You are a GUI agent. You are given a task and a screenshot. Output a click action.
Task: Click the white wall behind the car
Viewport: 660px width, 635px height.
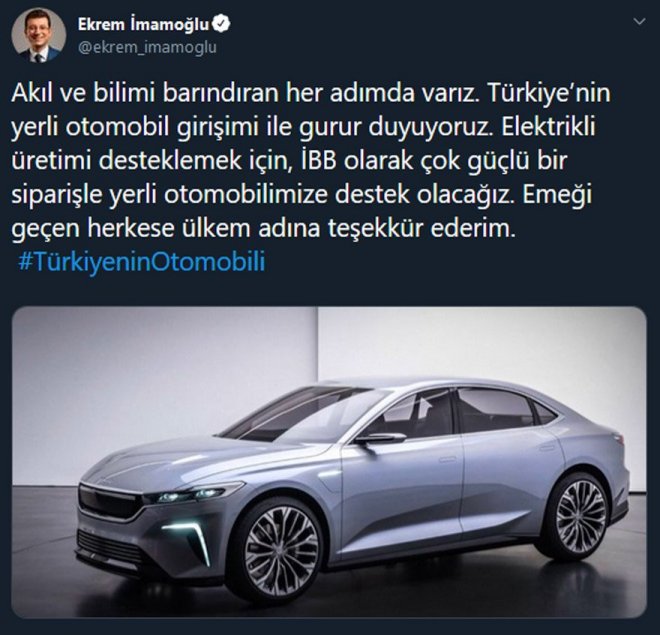click(x=482, y=345)
